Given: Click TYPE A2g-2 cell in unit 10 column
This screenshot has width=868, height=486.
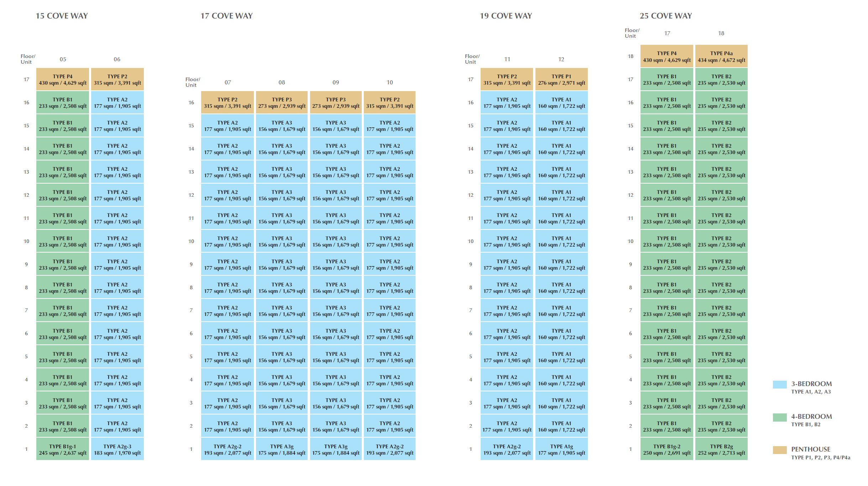Looking at the screenshot, I should 389,449.
